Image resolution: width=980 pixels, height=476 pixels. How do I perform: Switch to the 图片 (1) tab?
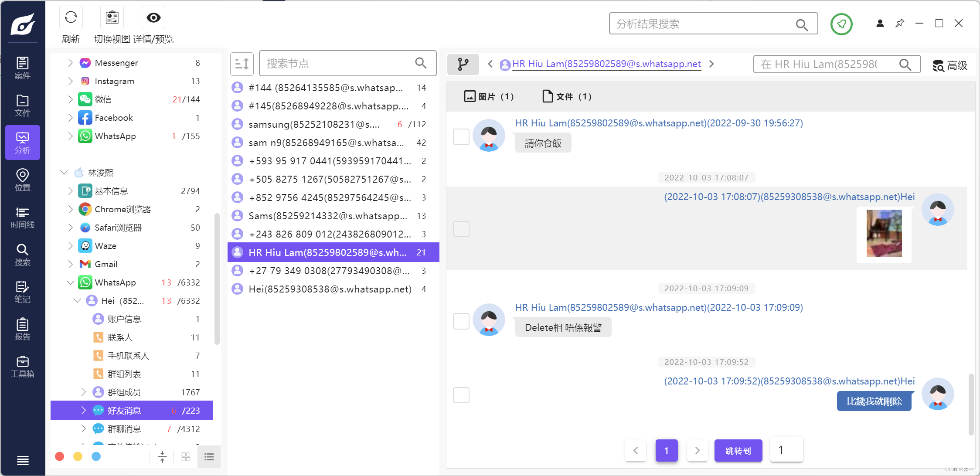[489, 96]
